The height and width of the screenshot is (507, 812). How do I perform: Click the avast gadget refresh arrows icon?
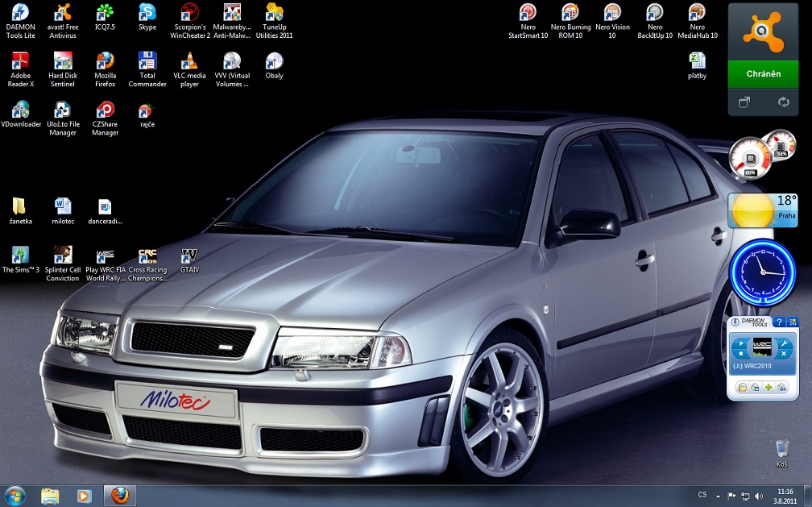(x=782, y=102)
